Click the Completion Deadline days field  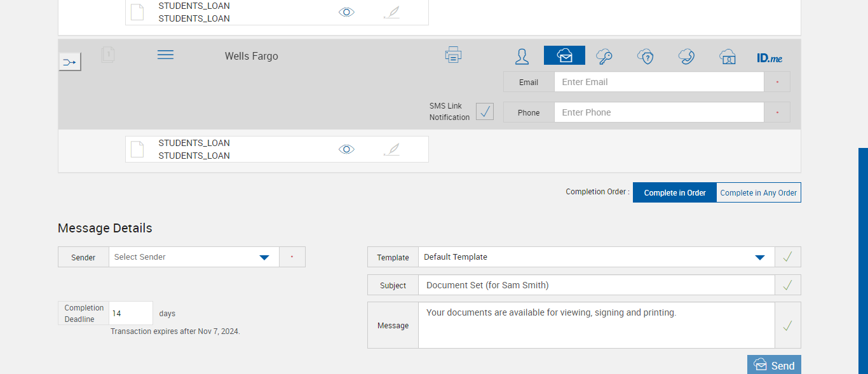(x=131, y=313)
